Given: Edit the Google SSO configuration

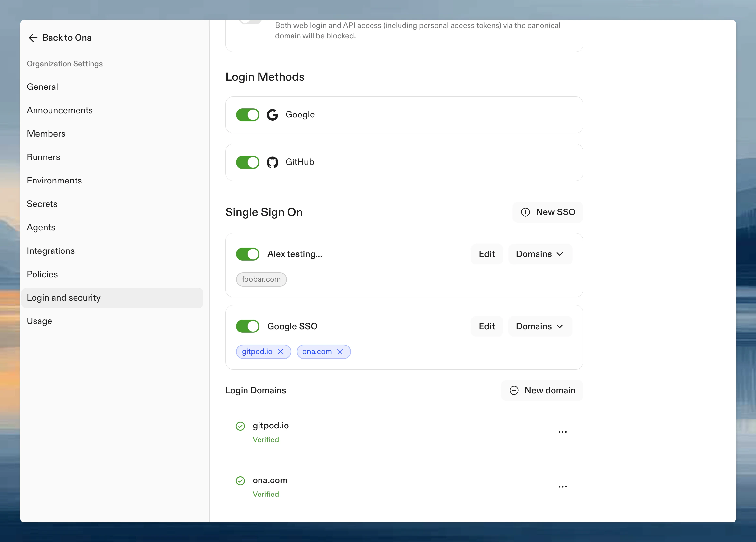Looking at the screenshot, I should 487,326.
